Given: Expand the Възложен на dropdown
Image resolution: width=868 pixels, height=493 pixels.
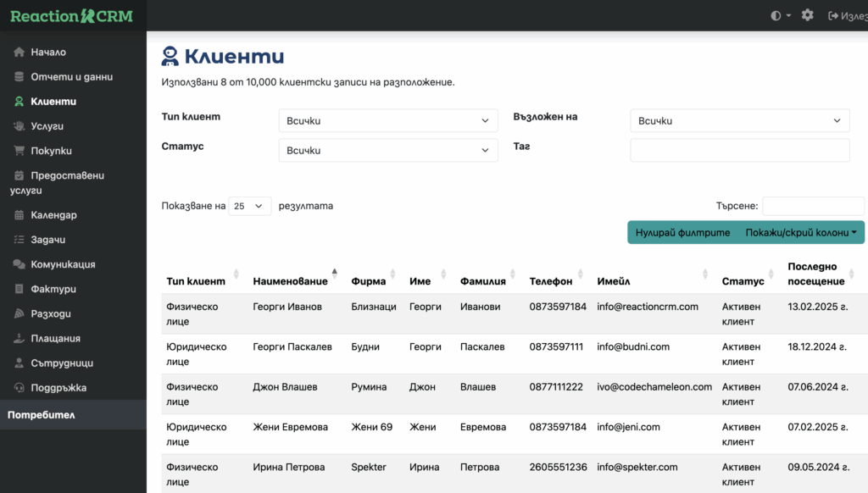Looking at the screenshot, I should click(739, 121).
